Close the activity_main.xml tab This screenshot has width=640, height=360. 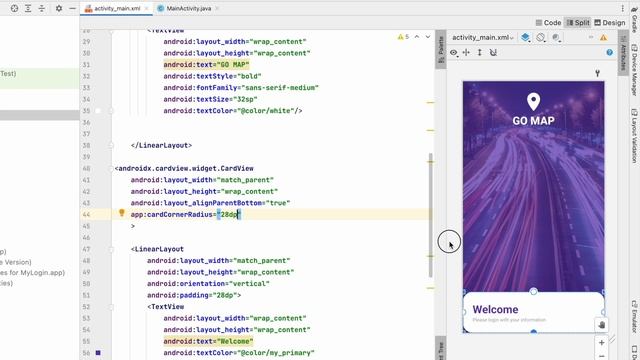146,9
